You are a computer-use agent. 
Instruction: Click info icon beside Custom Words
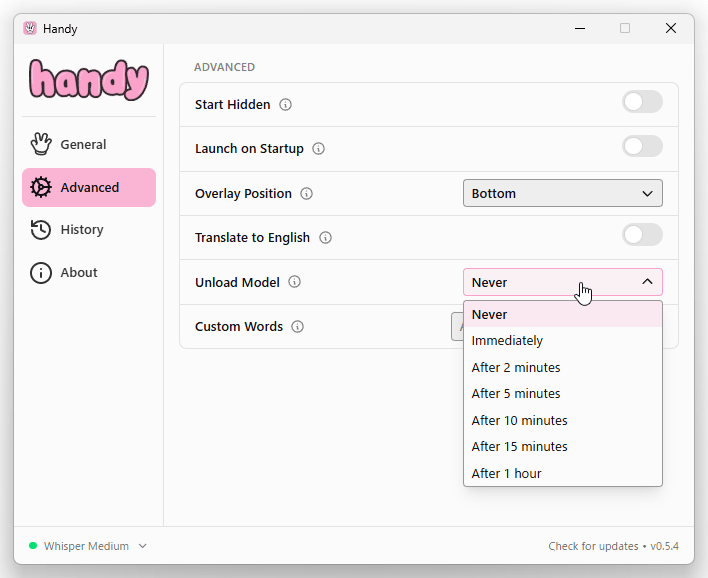[x=298, y=327]
